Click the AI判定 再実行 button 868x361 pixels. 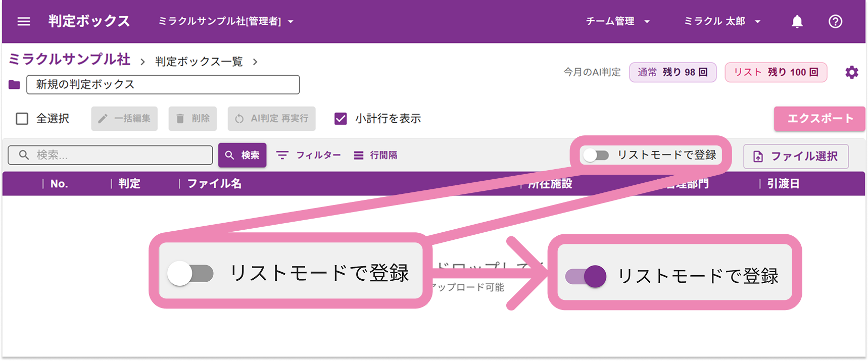(271, 119)
